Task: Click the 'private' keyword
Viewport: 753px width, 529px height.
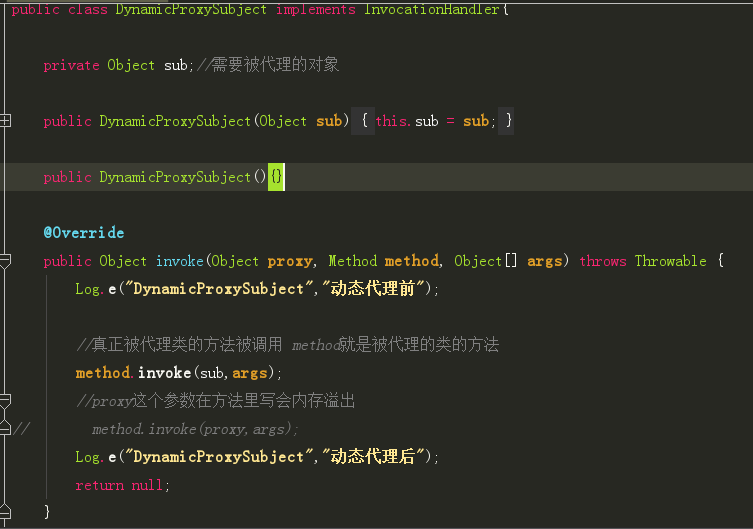Action: (71, 65)
